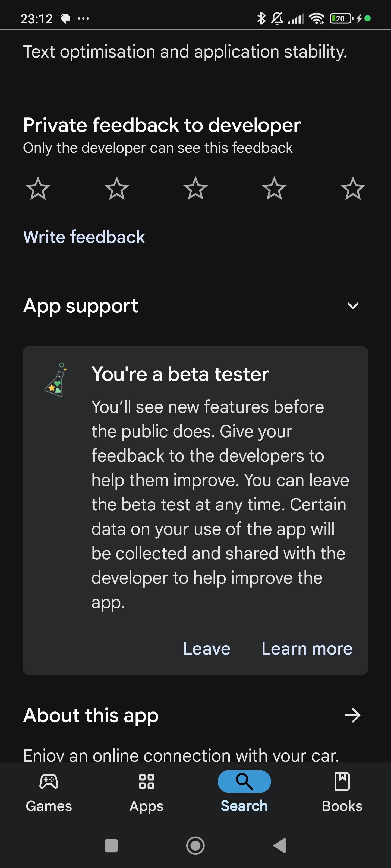Tap the second rating star
Viewport: 391px width, 868px height.
click(117, 188)
